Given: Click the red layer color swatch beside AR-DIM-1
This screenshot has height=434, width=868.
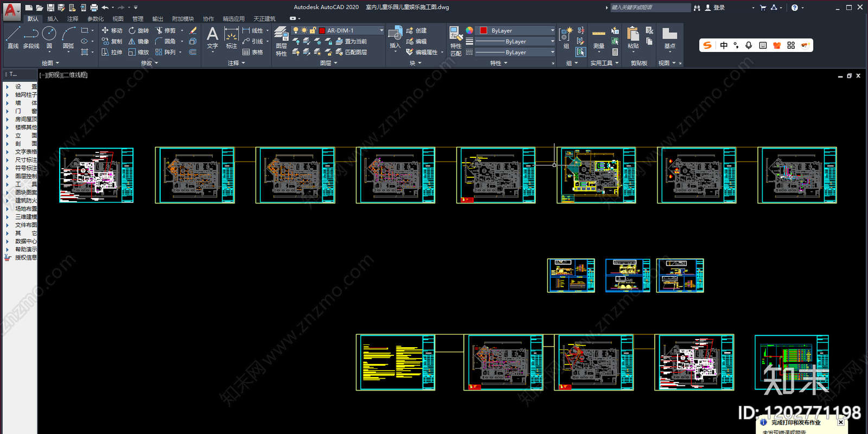Looking at the screenshot, I should (x=322, y=30).
